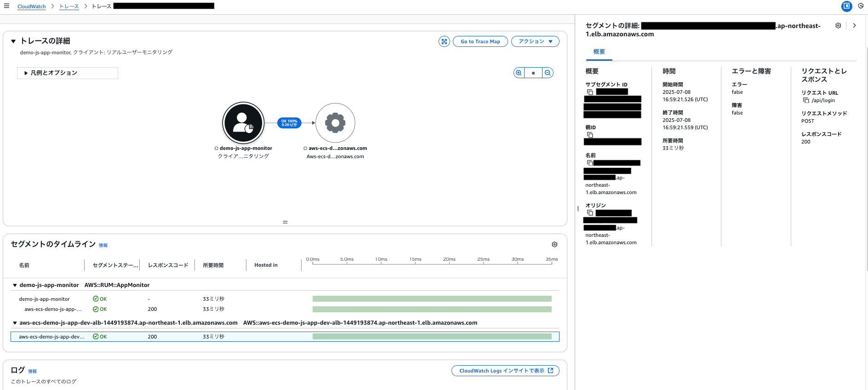The image size is (868, 390).
Task: Open セグメントのタイムライン 情報 link
Action: point(103,246)
